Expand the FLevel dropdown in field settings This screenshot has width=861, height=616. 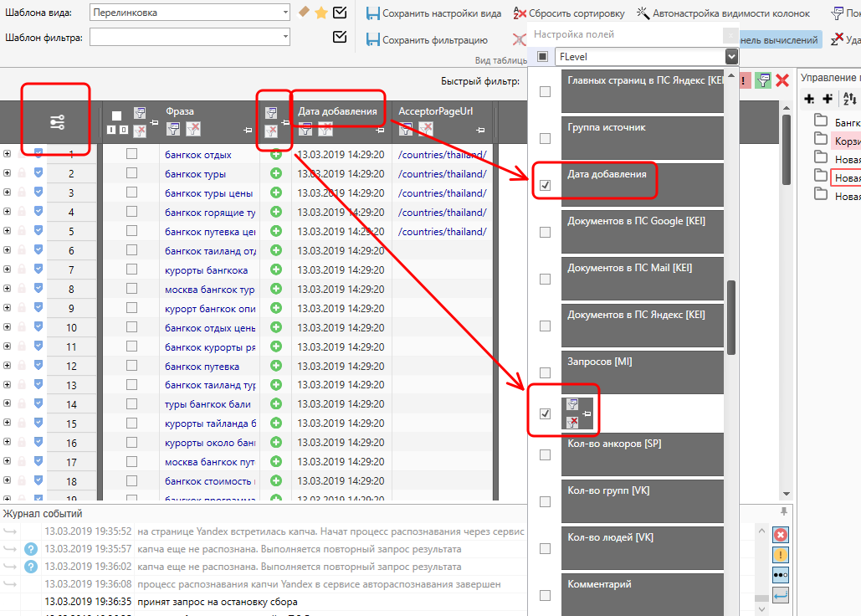[x=731, y=56]
